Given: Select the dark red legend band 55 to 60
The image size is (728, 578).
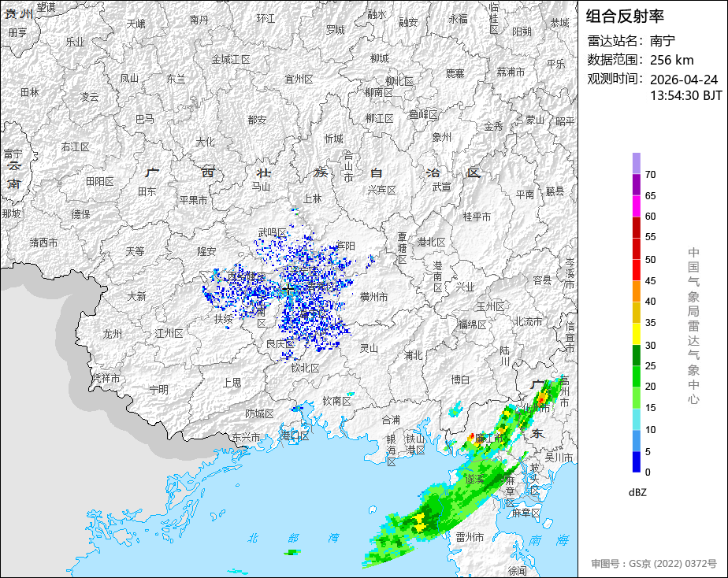Looking at the screenshot, I should 636,228.
